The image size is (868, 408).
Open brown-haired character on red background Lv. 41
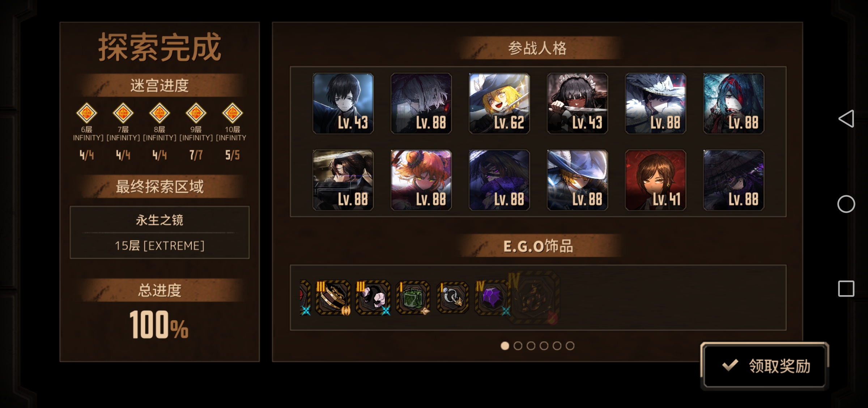point(656,180)
